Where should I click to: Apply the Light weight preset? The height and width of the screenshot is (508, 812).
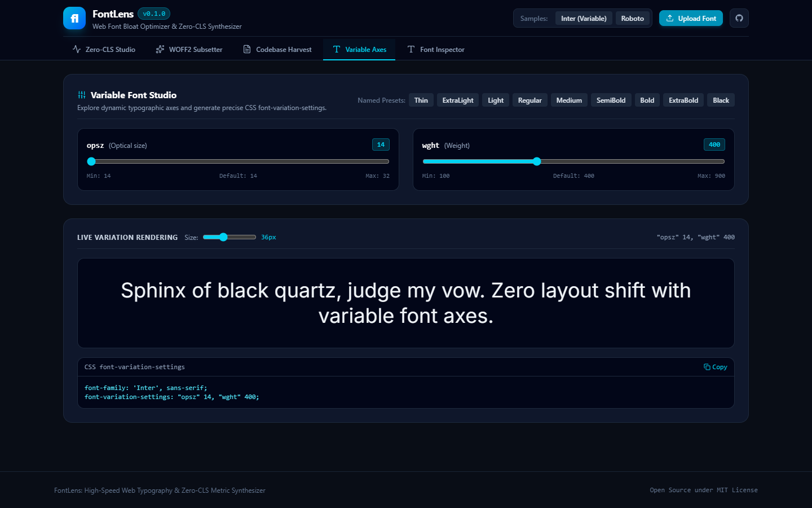point(496,100)
